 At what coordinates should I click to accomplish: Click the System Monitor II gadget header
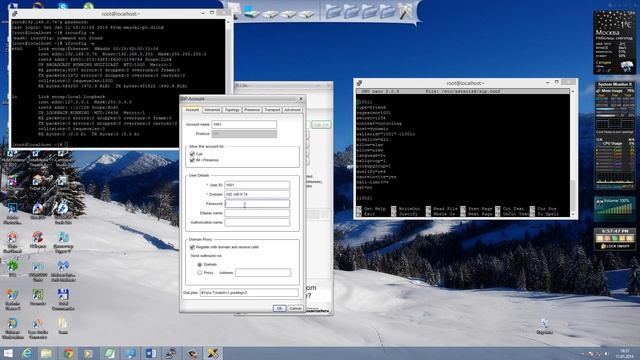pos(614,84)
